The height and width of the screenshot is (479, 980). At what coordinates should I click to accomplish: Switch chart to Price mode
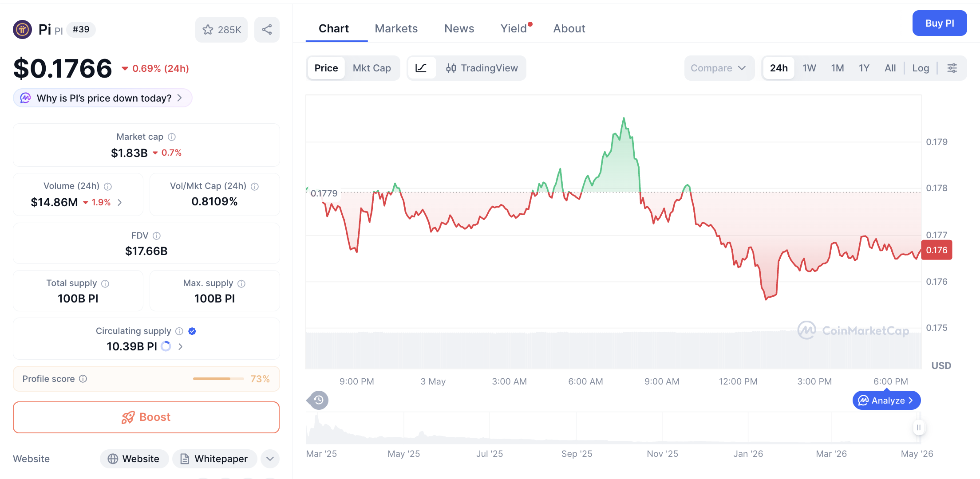point(326,68)
